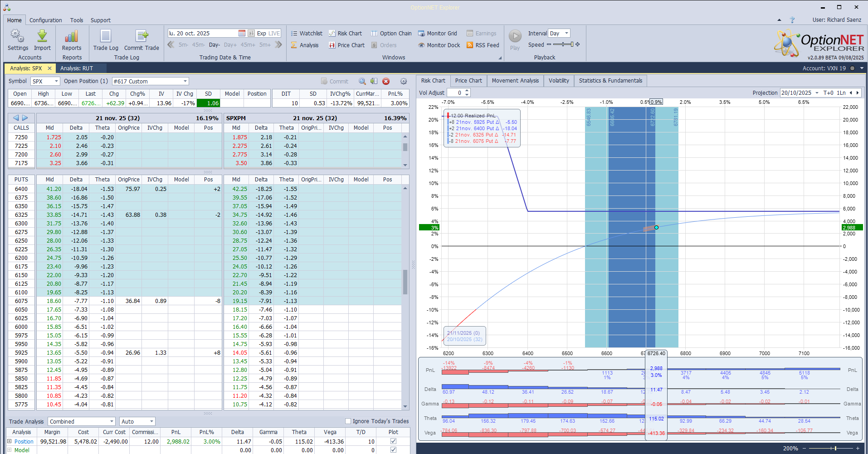Open the Watchlist window
Viewport: 868px width, 454px height.
point(307,33)
